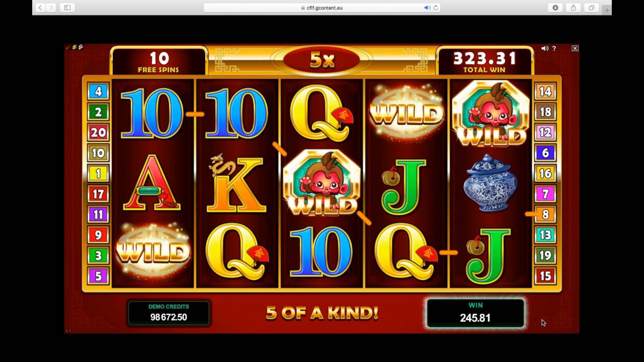Click the Demo Credits balance box
The width and height of the screenshot is (644, 362).
click(x=169, y=313)
